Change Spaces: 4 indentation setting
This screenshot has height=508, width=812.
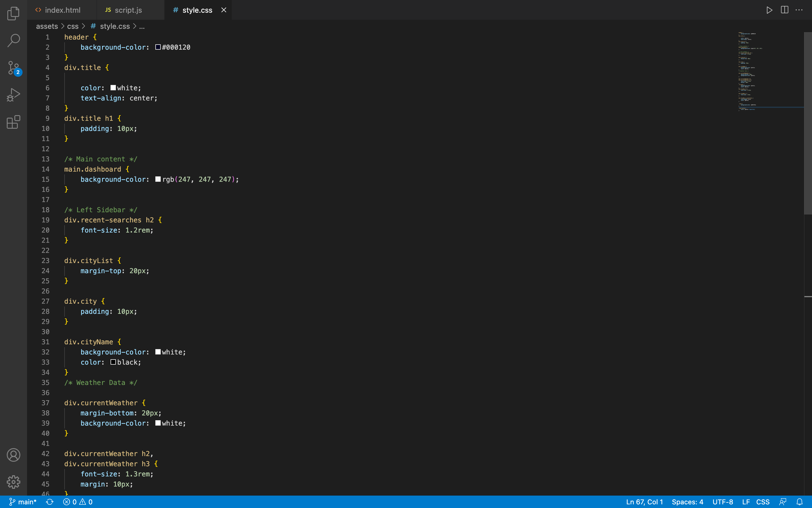coord(687,502)
